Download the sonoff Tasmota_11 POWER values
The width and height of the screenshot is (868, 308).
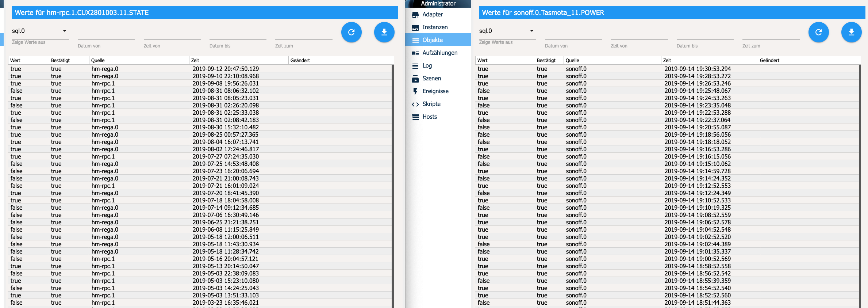pos(851,32)
